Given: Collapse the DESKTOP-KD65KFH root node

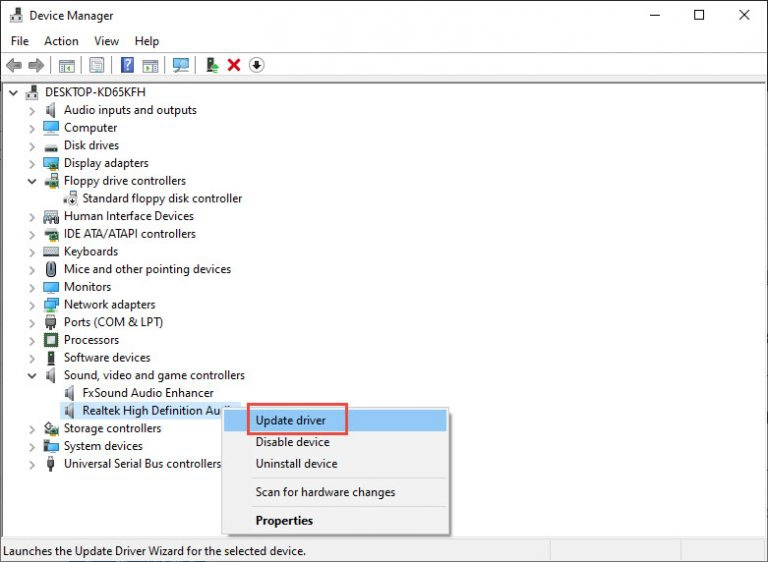Looking at the screenshot, I should [x=14, y=92].
